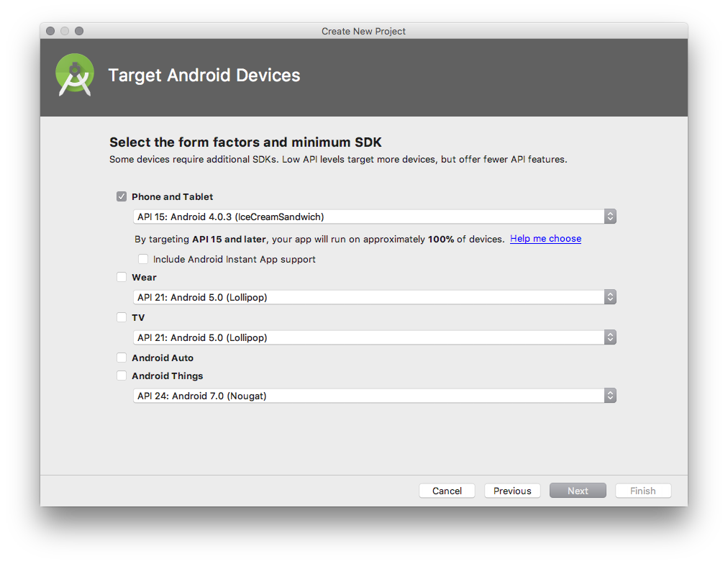
Task: Uncheck the Phone and Tablet checkbox
Action: [x=122, y=196]
